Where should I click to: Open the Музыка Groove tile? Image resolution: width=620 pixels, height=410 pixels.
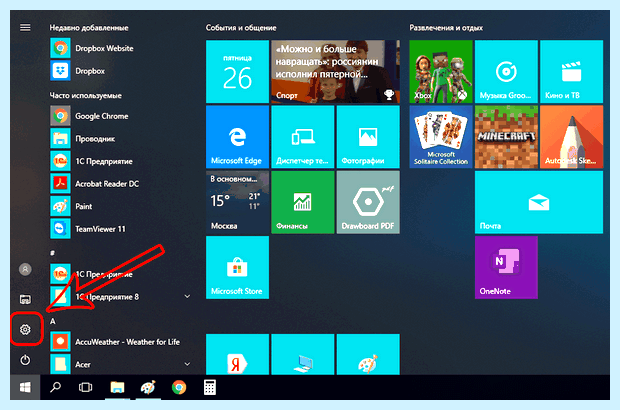click(506, 72)
